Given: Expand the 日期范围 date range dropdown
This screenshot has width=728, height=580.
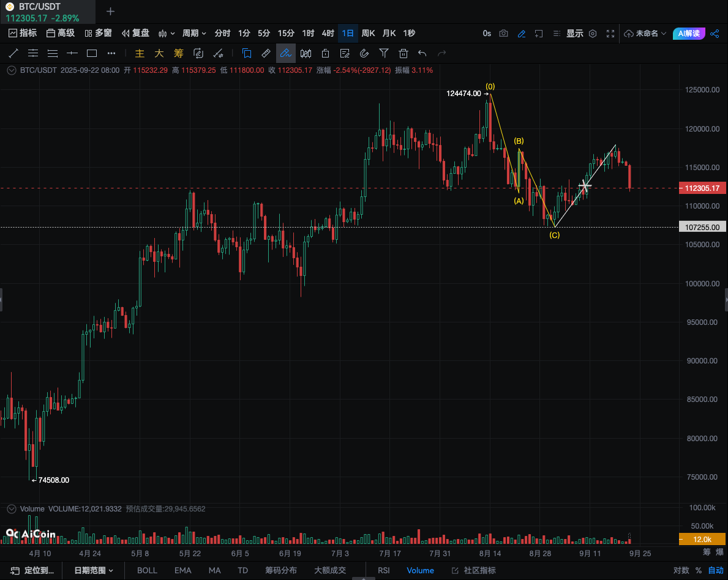Looking at the screenshot, I should pos(94,570).
